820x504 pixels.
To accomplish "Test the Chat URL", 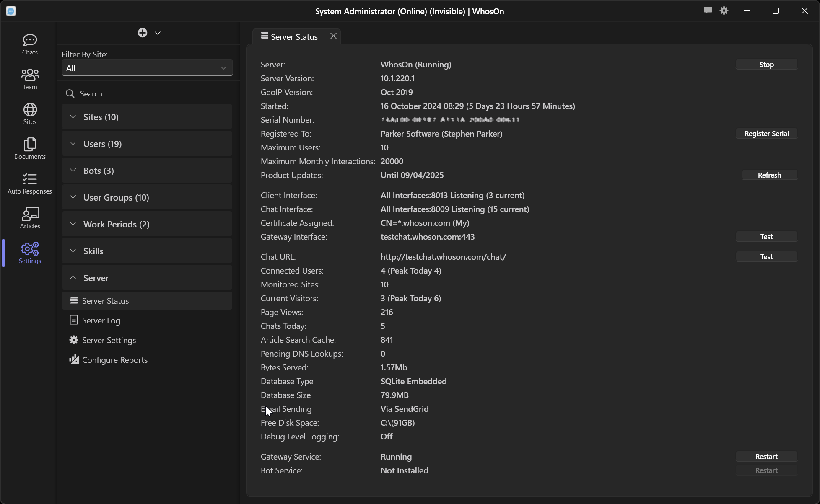I will (x=766, y=257).
